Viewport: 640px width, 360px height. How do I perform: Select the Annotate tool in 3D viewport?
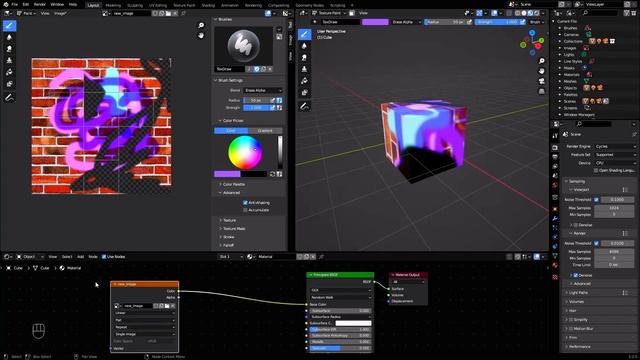point(304,107)
